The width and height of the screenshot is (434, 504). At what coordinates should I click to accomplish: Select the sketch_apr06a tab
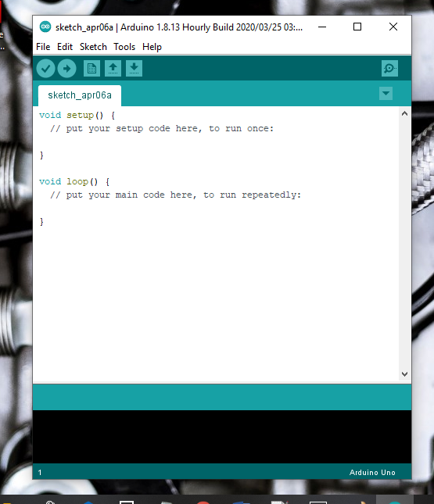point(80,95)
